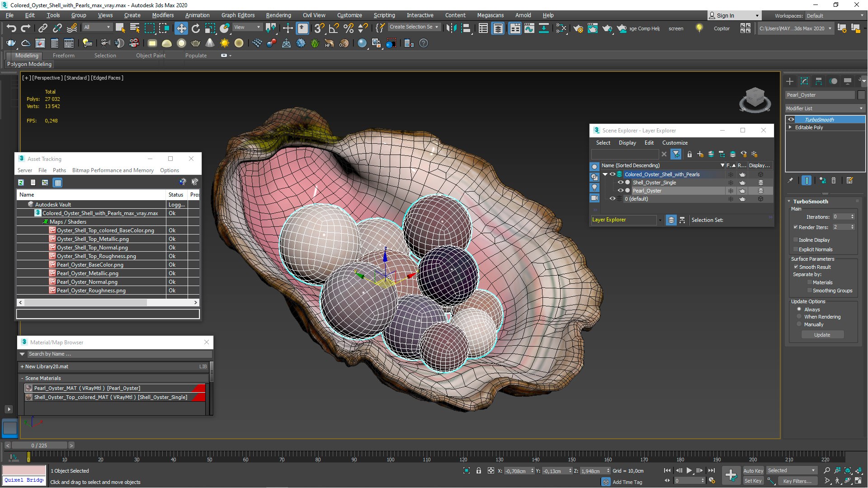
Task: Open the Hierarchy command panel tab
Action: [818, 81]
